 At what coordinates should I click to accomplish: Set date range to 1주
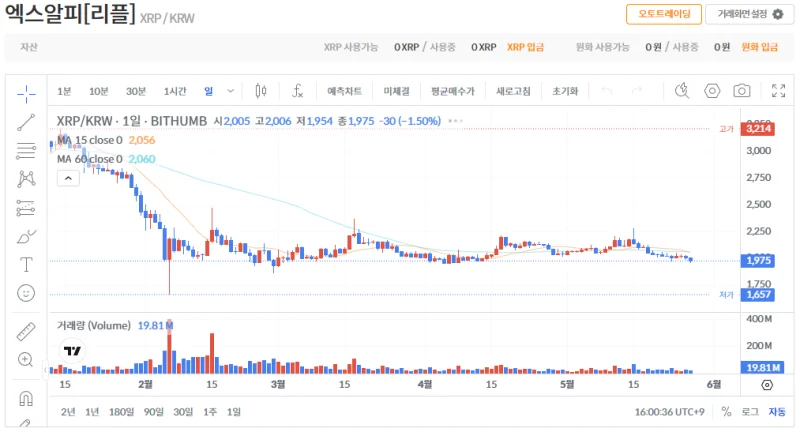[210, 412]
